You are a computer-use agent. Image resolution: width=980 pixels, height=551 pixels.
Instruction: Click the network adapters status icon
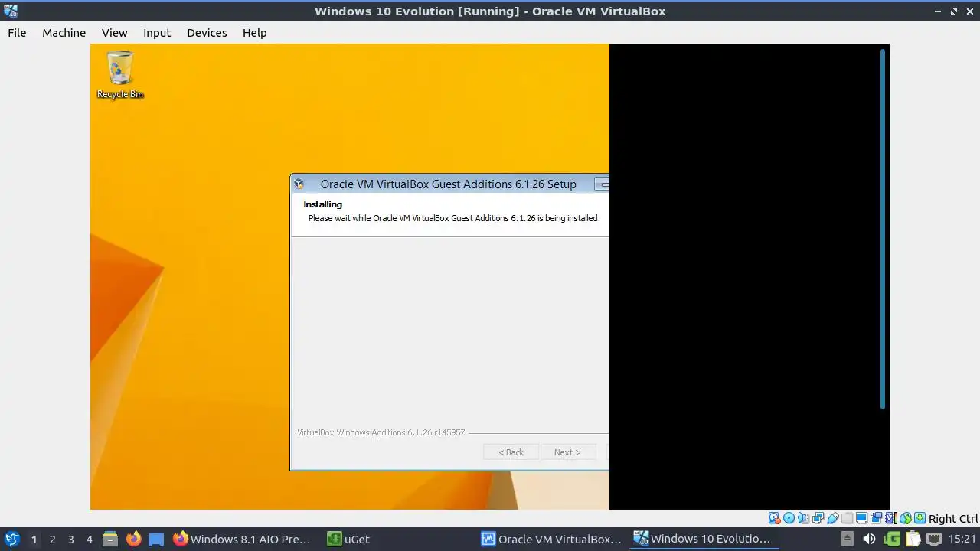click(818, 518)
